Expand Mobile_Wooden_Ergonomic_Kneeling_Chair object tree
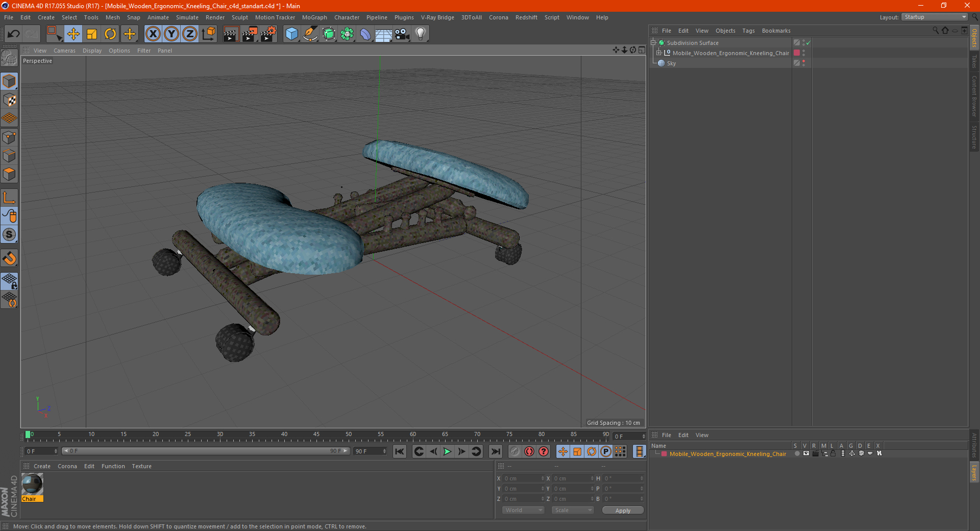Viewport: 980px width, 531px height. pyautogui.click(x=659, y=53)
